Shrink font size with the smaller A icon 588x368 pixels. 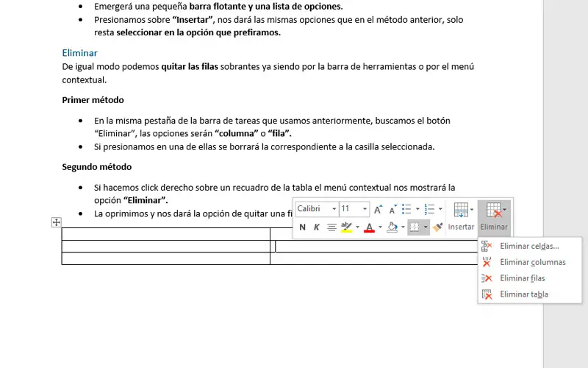[x=392, y=209]
